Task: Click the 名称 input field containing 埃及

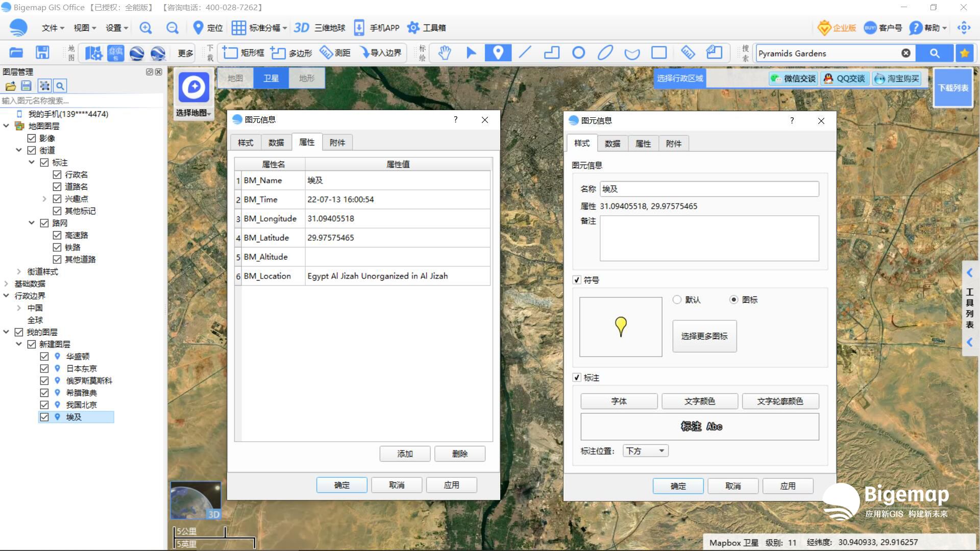Action: [x=709, y=189]
